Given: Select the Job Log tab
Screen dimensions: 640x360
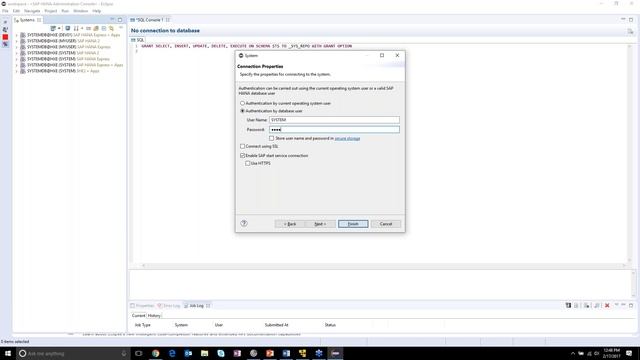Looking at the screenshot, I should (x=196, y=306).
